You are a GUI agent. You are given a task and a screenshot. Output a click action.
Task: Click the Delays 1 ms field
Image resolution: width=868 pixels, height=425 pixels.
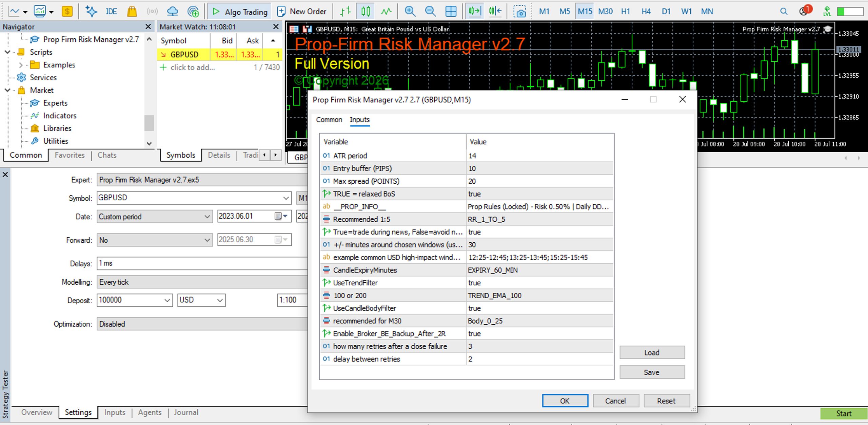click(x=202, y=263)
